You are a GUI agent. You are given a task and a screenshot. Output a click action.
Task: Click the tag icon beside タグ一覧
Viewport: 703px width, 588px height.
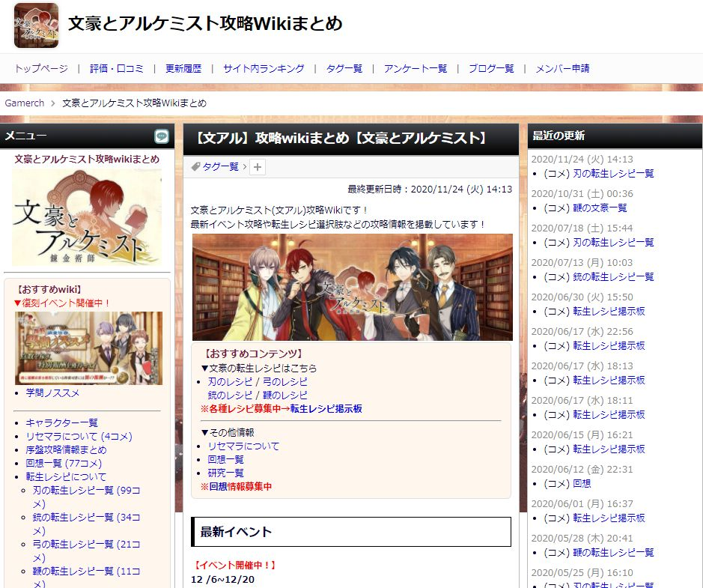click(x=195, y=167)
